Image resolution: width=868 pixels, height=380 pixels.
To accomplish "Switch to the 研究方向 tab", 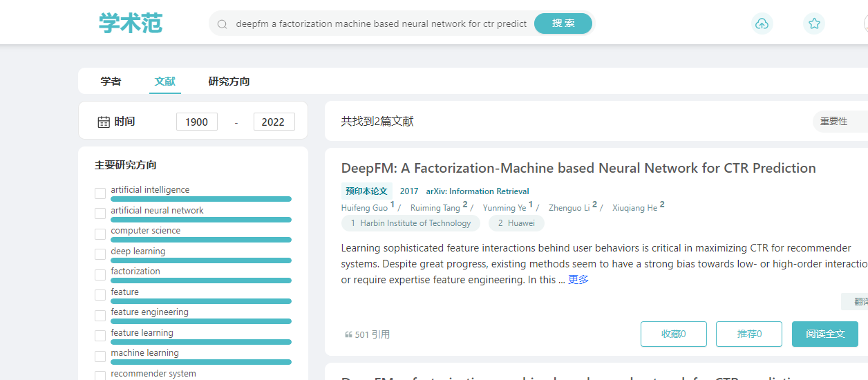I will point(229,82).
